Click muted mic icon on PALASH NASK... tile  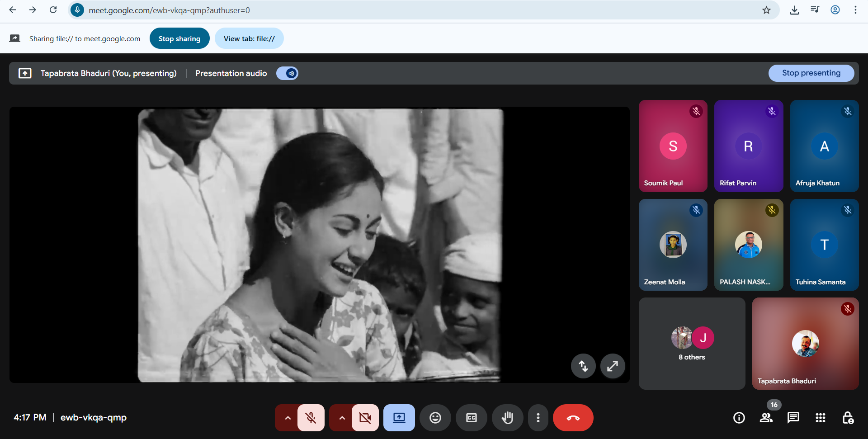click(x=772, y=210)
